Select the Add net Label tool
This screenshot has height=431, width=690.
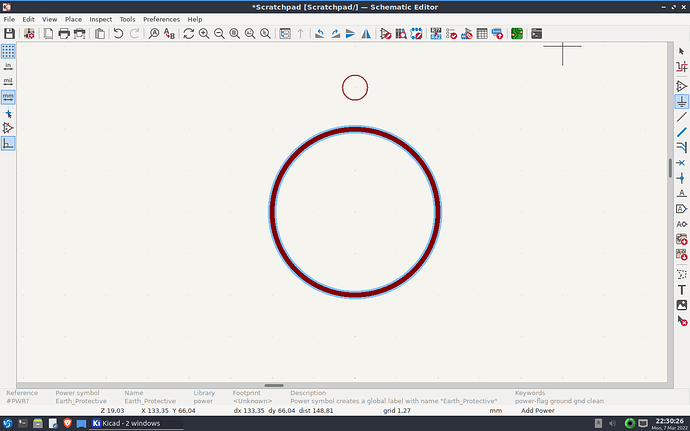682,193
